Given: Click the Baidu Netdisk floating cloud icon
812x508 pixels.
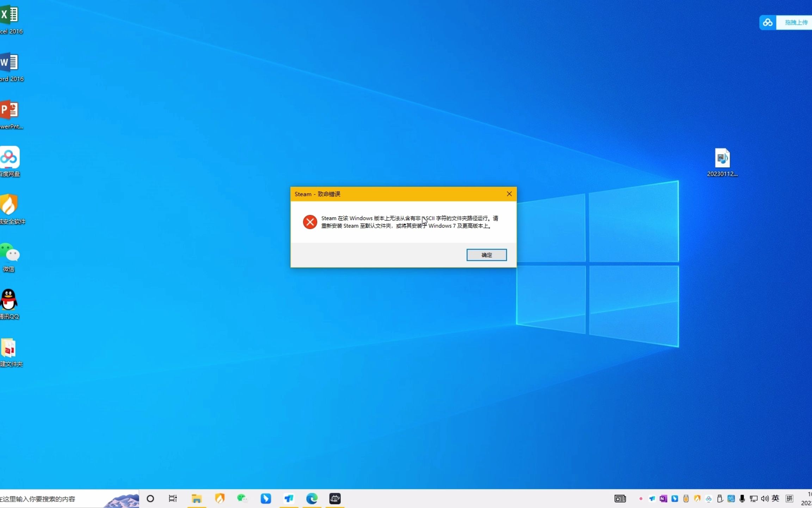Looking at the screenshot, I should pyautogui.click(x=768, y=23).
